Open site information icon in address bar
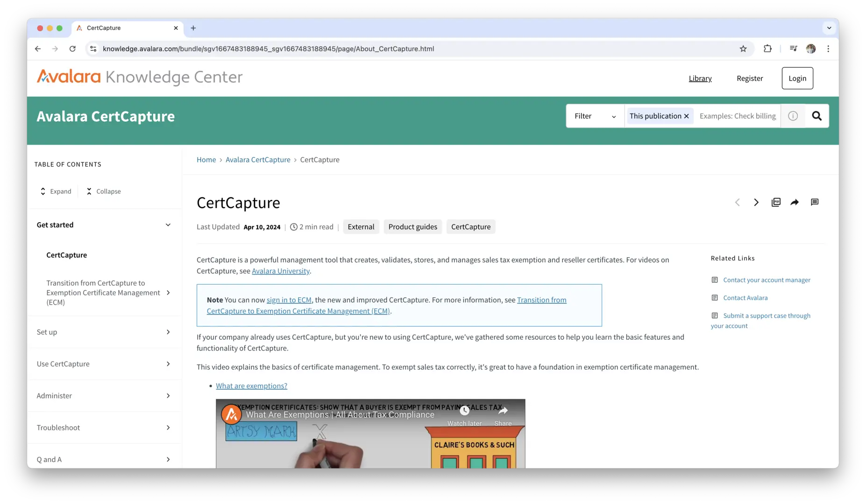The height and width of the screenshot is (504, 866). (x=93, y=49)
